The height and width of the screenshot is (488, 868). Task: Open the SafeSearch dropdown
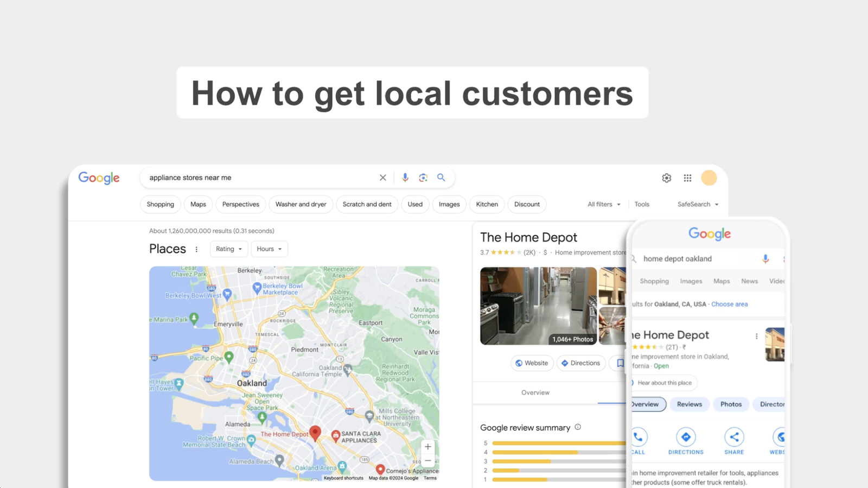coord(698,205)
